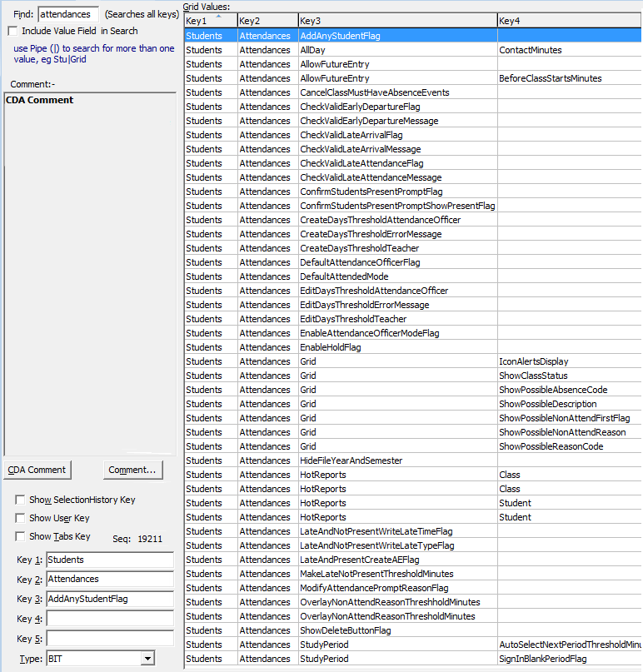Click the IconAlertsDisplay Key4 cell
The height and width of the screenshot is (672, 643).
570,361
